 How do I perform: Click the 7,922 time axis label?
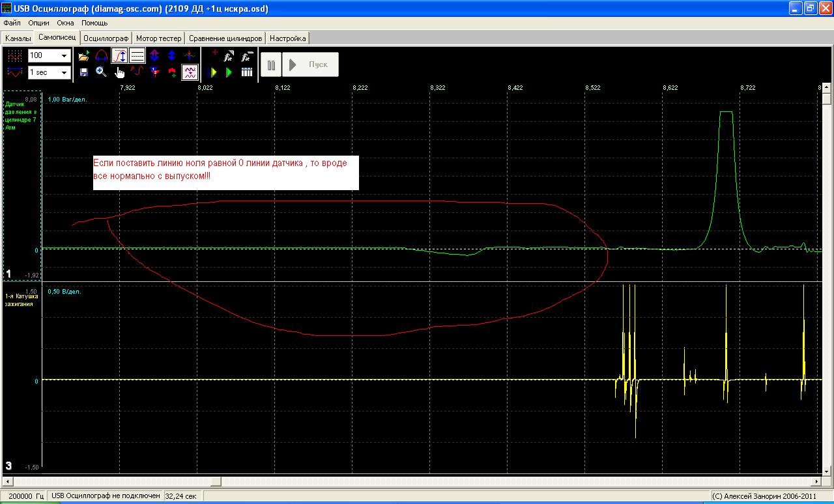(126, 87)
